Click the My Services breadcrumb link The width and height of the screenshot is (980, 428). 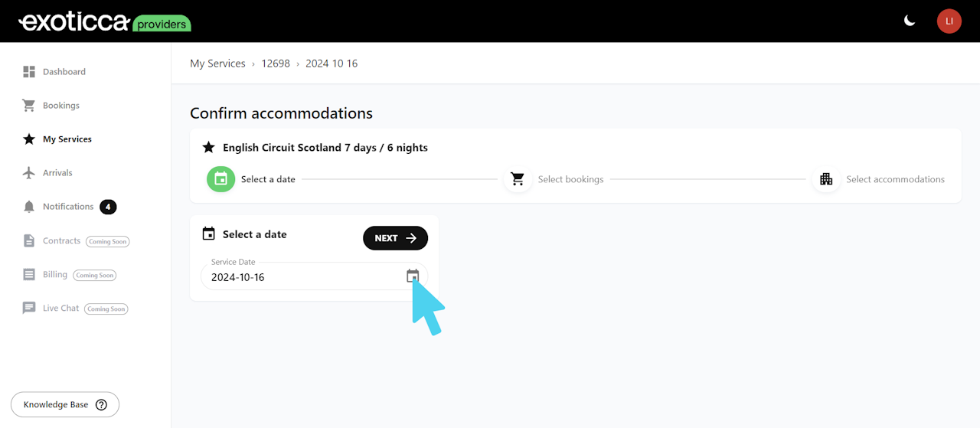pos(217,64)
